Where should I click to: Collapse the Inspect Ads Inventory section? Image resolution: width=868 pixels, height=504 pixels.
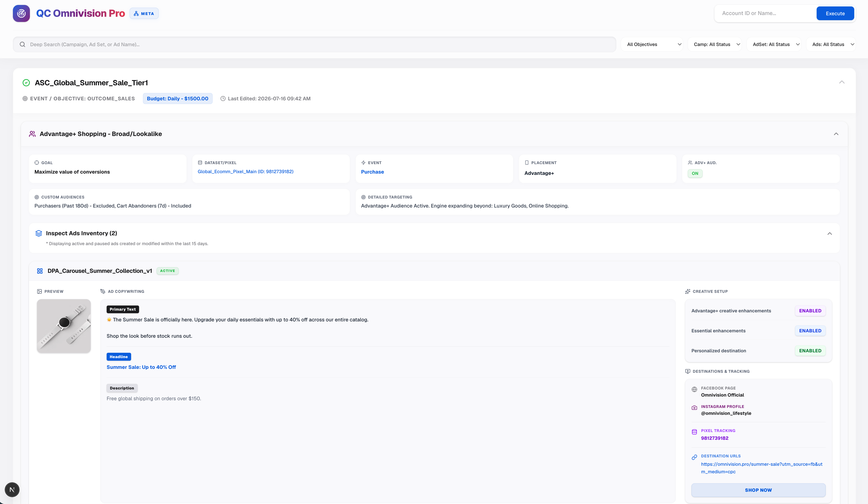[x=830, y=233]
